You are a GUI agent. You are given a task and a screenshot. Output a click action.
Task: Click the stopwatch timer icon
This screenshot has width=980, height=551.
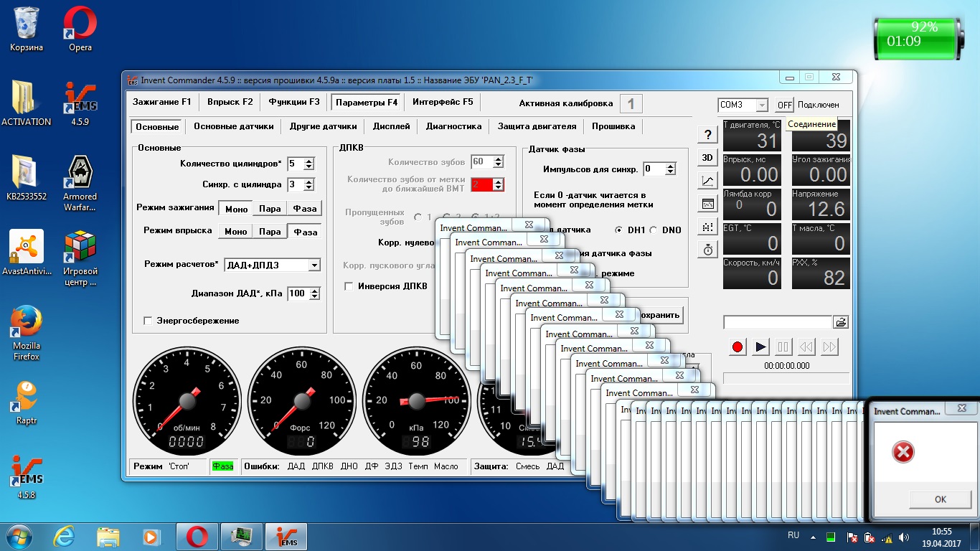[x=707, y=250]
